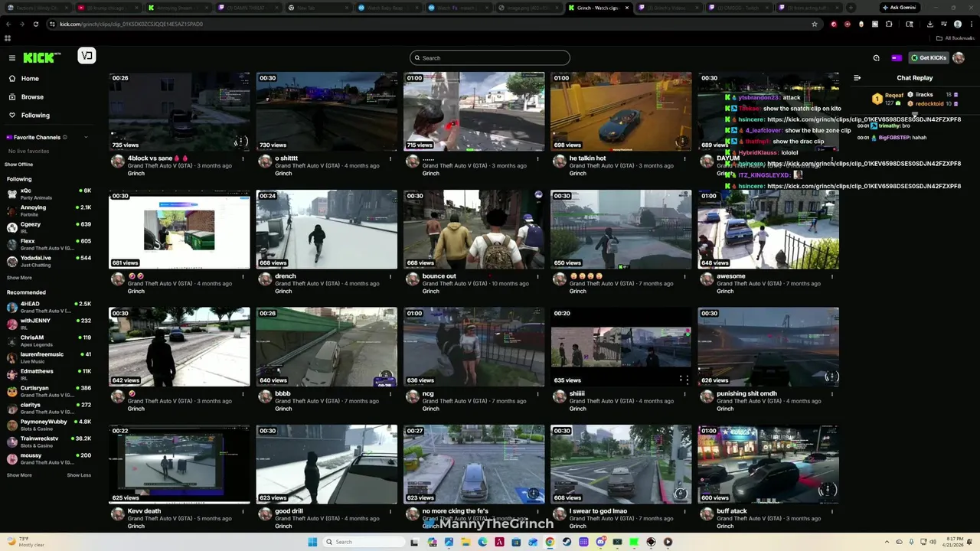Open options for 'he talkin hot' clip
Screen dimensions: 980x551
(685, 159)
